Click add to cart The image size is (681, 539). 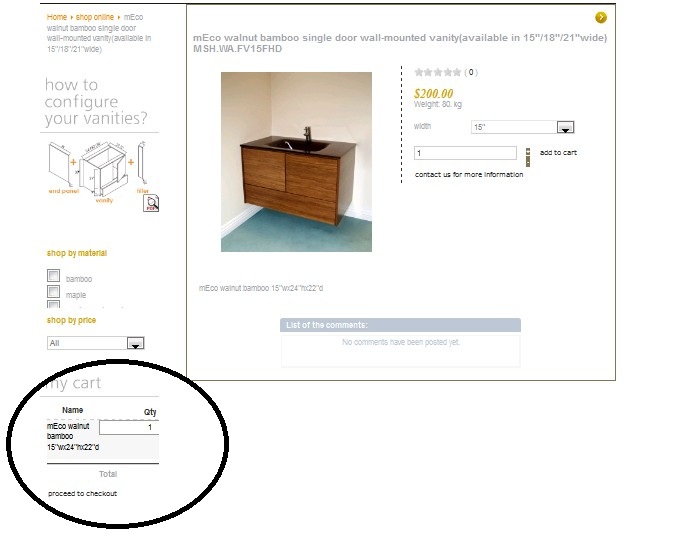558,152
